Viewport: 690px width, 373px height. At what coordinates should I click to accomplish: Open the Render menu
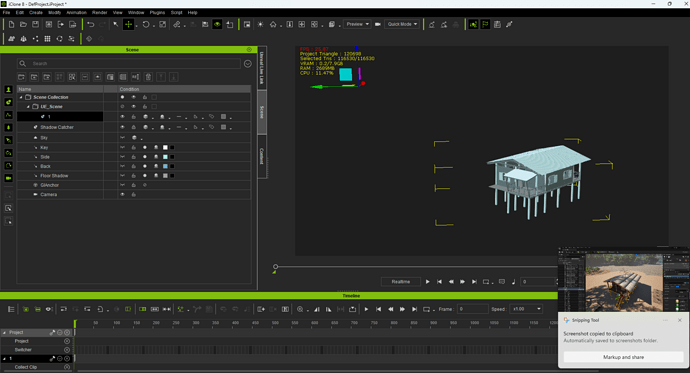point(99,12)
